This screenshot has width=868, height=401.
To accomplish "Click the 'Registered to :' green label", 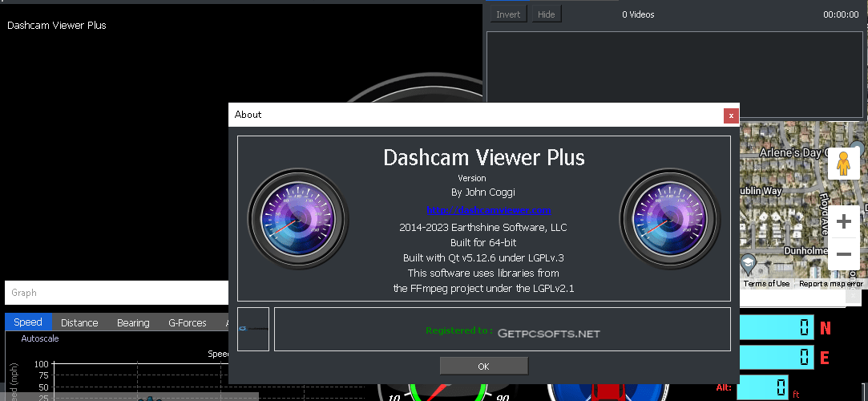I will point(459,330).
